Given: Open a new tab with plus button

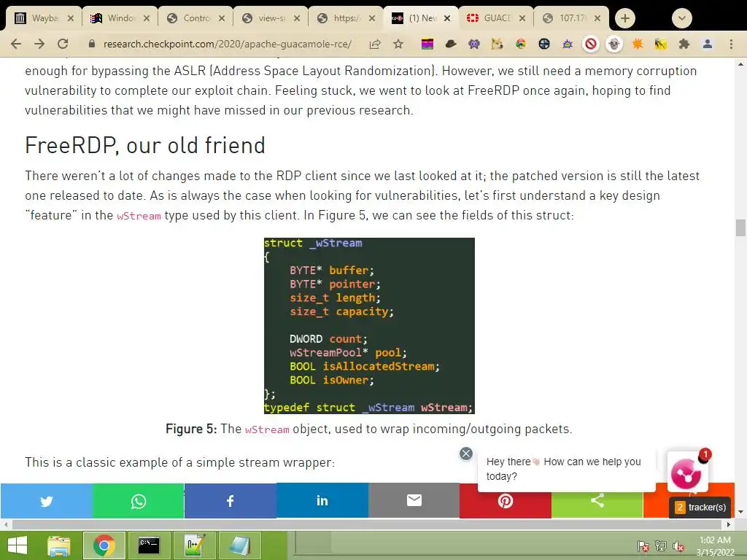Looking at the screenshot, I should 625,18.
